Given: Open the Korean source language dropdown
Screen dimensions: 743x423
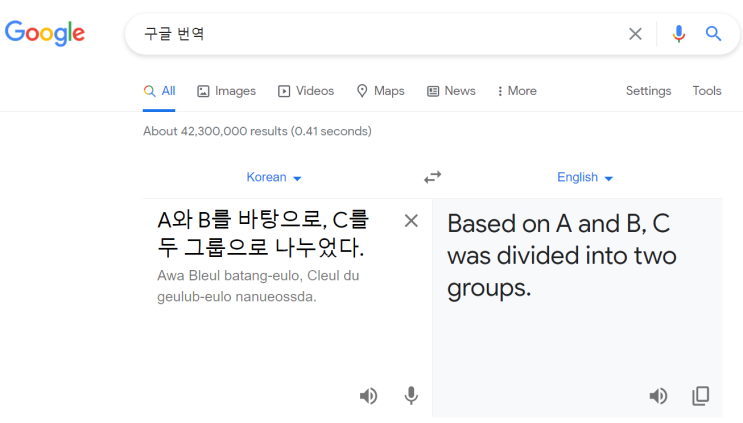Looking at the screenshot, I should tap(274, 178).
